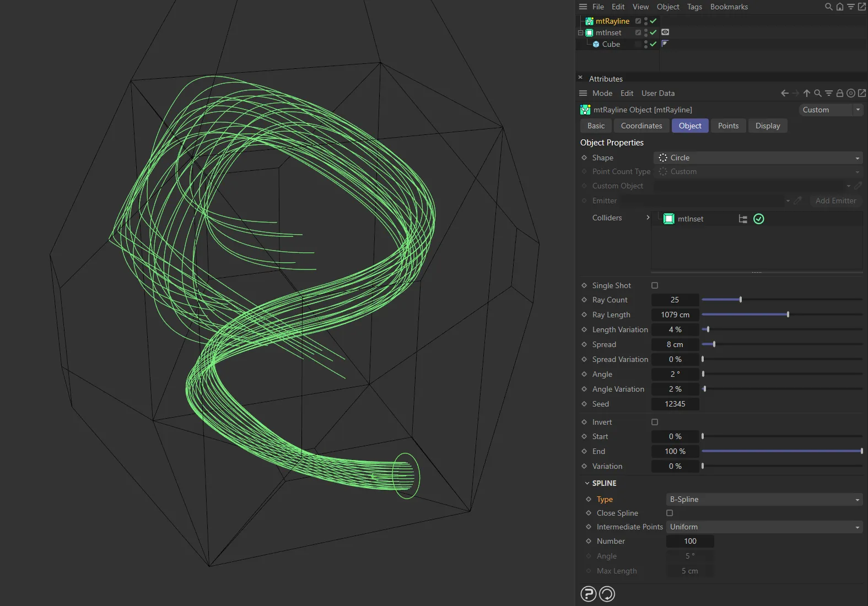Click the Attributes filter icon
Screen dimensions: 868x606
(829, 93)
